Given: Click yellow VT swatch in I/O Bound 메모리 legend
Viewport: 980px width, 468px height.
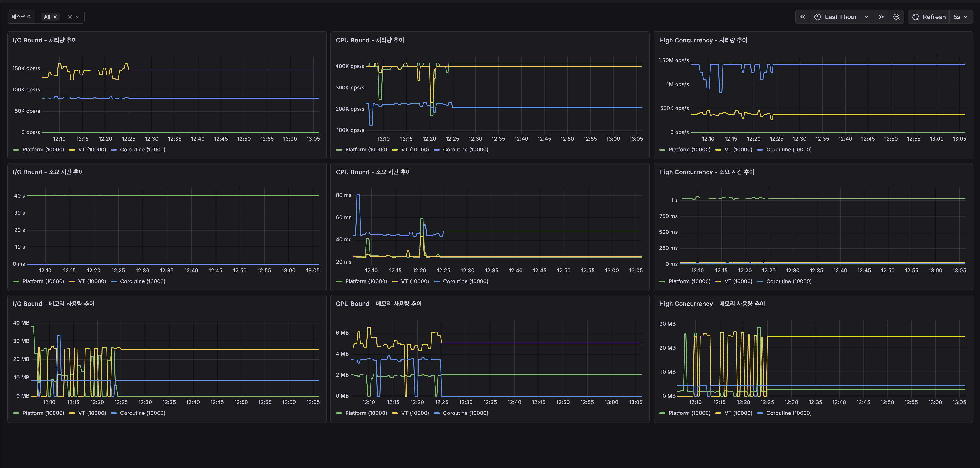Looking at the screenshot, I should pyautogui.click(x=72, y=413).
